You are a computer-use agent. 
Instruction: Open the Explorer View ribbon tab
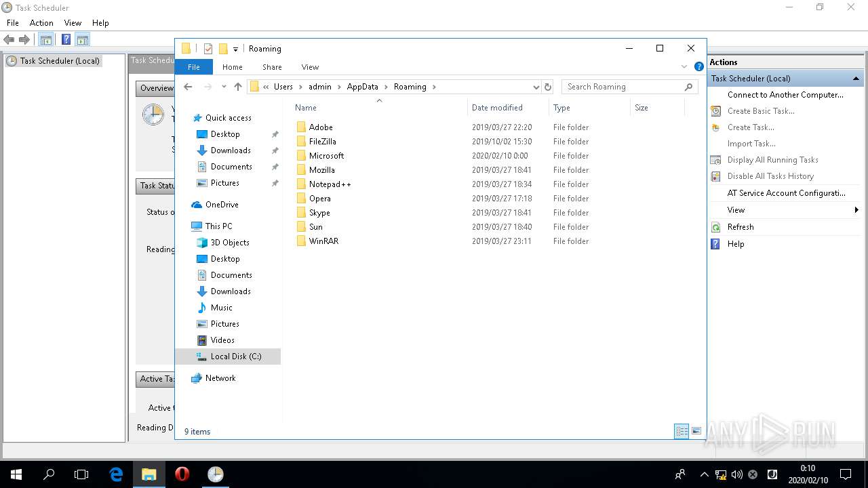point(310,67)
